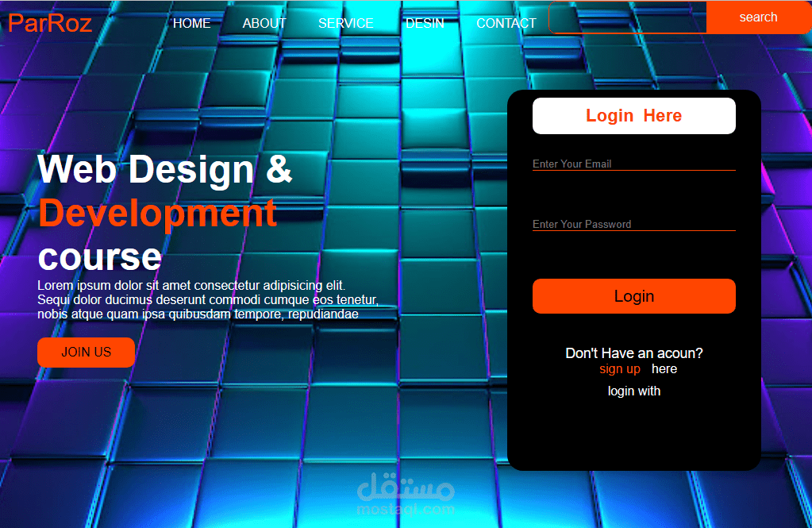Screen dimensions: 812x528
Task: Navigate to the SERVICE section
Action: tap(345, 23)
